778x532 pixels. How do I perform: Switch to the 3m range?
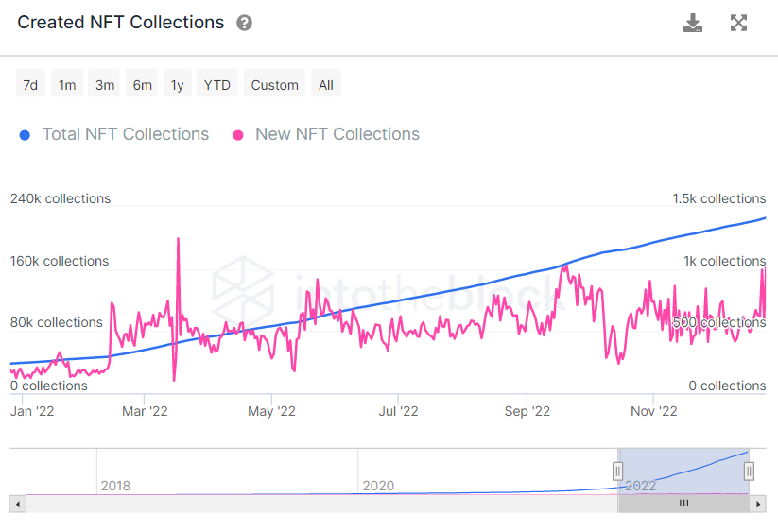pyautogui.click(x=104, y=83)
